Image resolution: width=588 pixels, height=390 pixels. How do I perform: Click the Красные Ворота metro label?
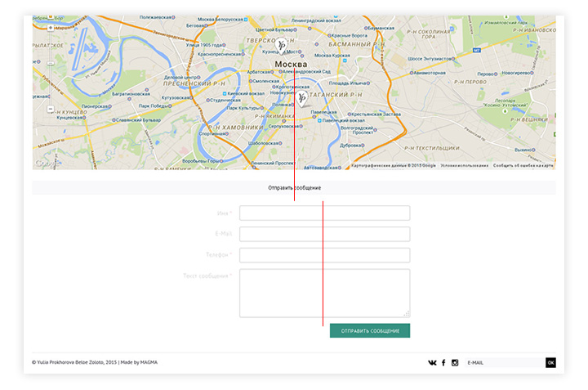(x=350, y=35)
